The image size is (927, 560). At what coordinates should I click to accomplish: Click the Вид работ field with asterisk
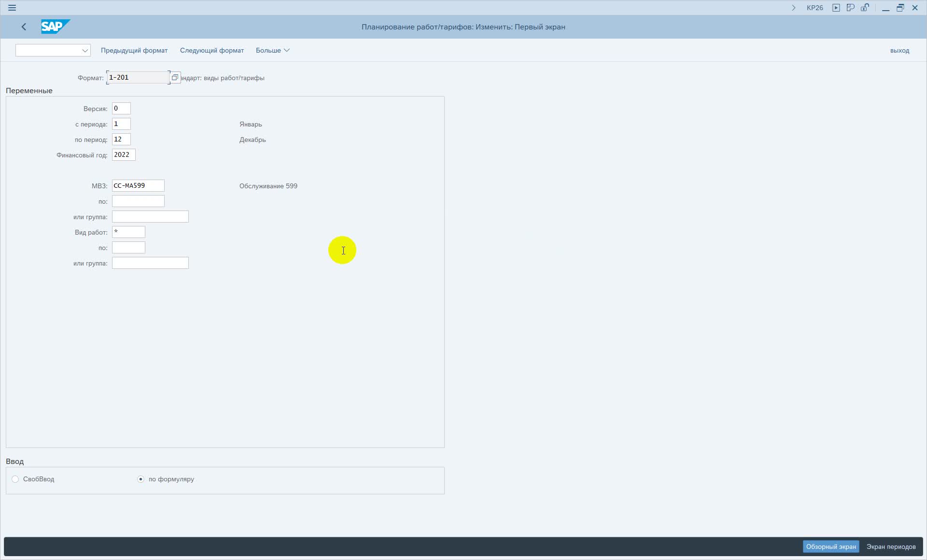click(x=128, y=232)
